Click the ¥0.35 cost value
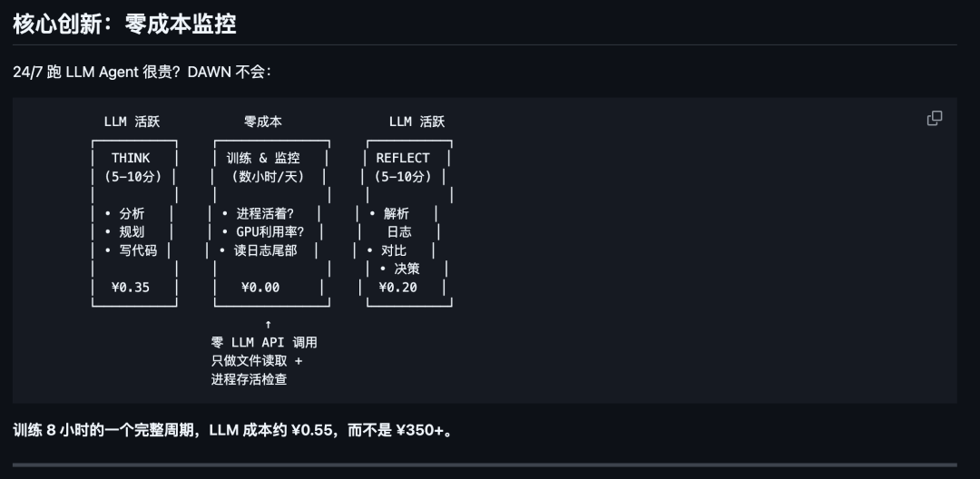The image size is (980, 479). [x=131, y=288]
